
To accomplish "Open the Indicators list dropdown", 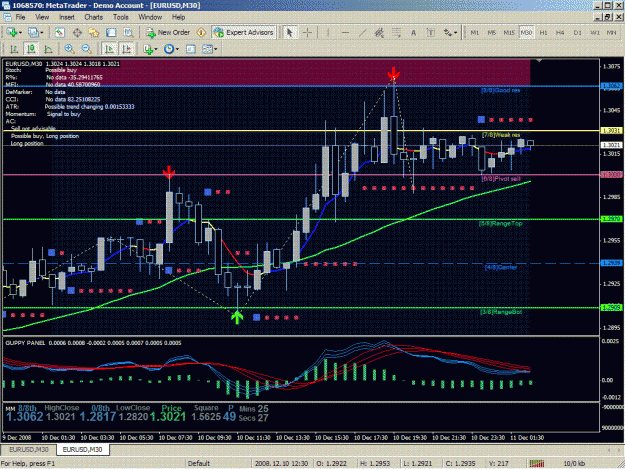I will click(x=150, y=49).
